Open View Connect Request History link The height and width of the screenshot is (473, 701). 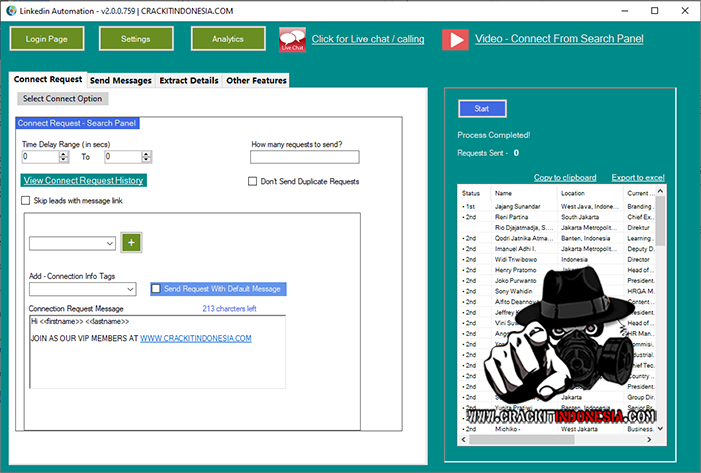pos(83,180)
